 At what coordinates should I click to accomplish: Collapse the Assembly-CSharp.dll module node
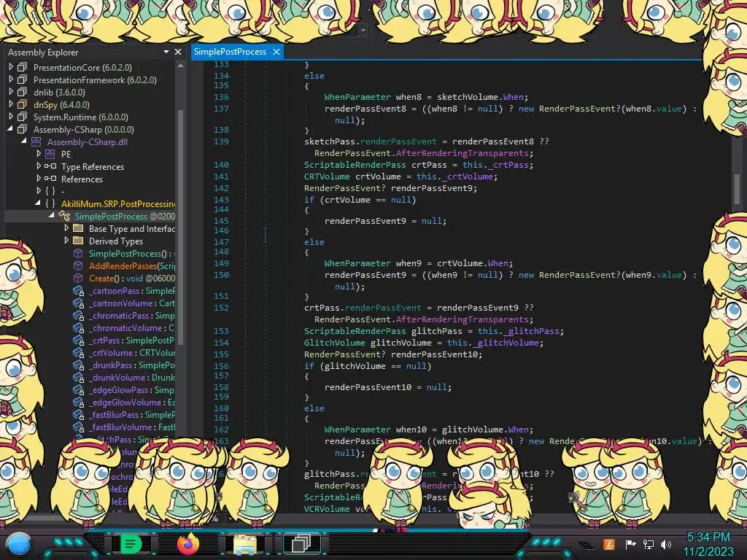point(24,141)
